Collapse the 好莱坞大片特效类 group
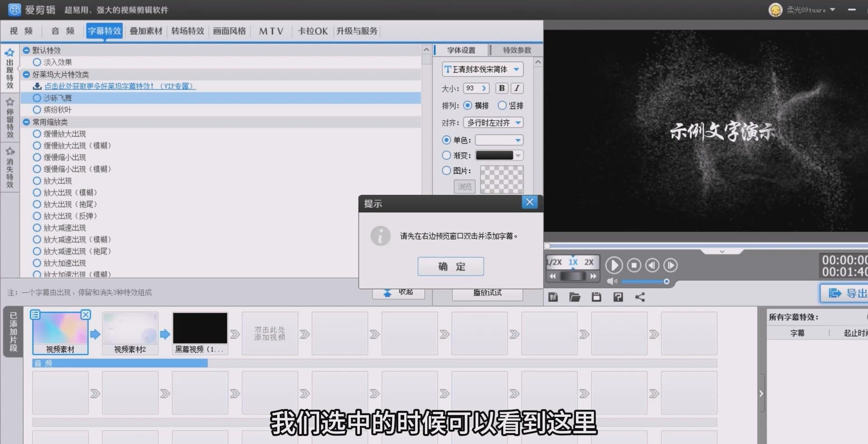Screen dimensions: 868x444 coord(26,75)
